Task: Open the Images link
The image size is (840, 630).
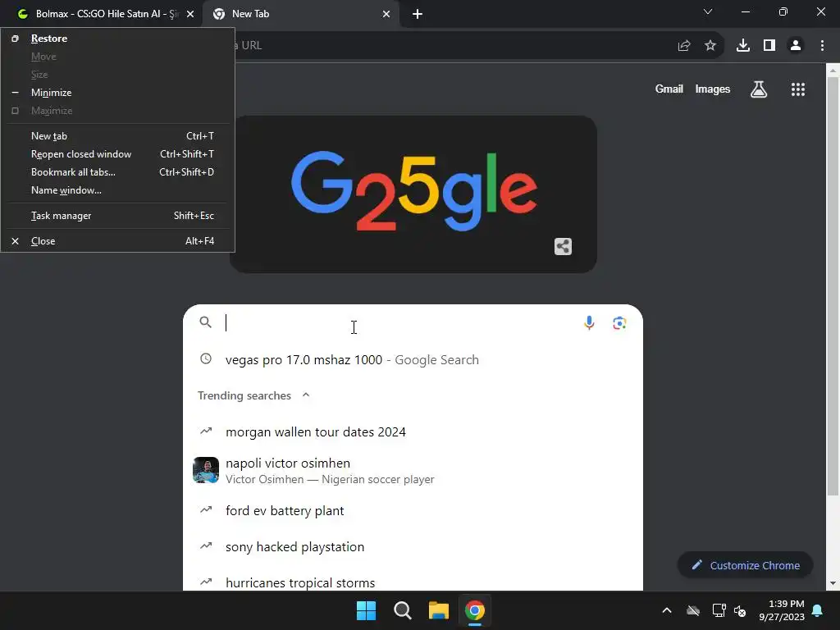Action: coord(712,89)
